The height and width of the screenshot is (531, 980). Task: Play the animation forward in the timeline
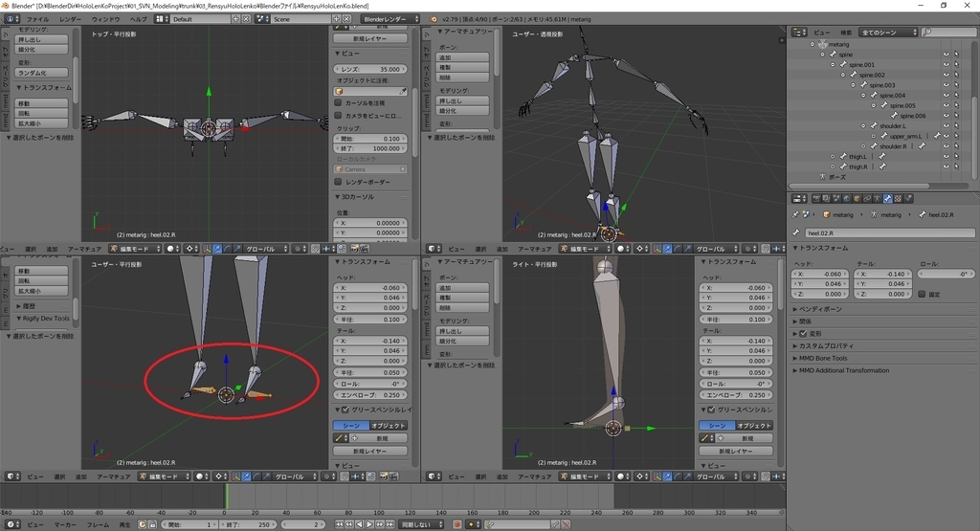(369, 524)
